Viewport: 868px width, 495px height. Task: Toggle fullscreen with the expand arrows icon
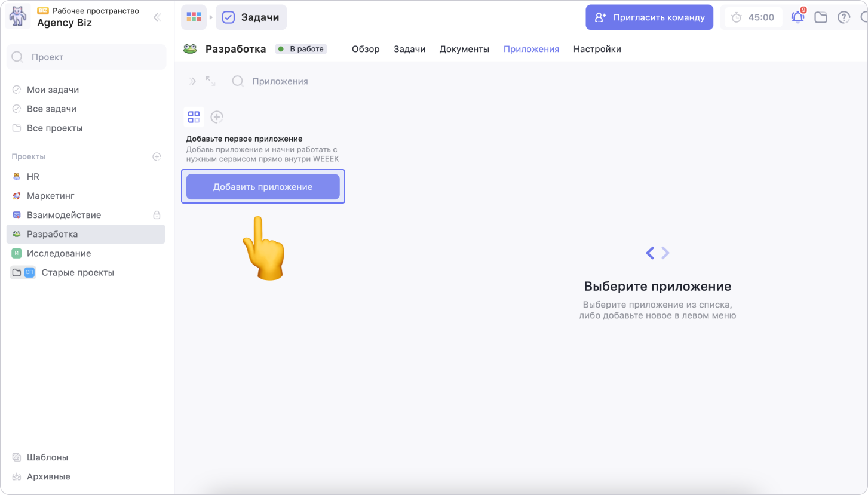[210, 81]
